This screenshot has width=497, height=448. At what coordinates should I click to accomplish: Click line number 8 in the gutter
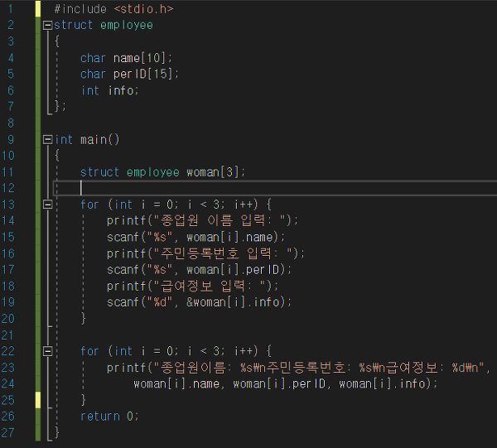11,123
